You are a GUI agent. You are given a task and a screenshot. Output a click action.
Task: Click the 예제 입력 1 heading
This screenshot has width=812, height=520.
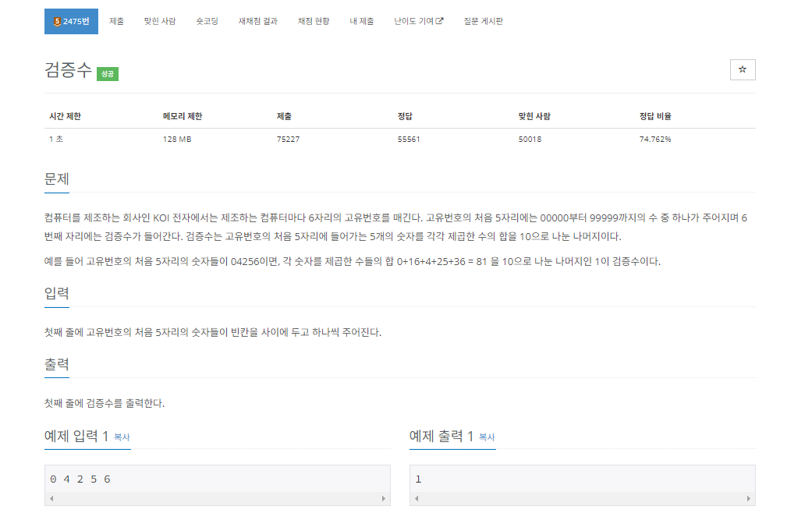[x=76, y=436]
